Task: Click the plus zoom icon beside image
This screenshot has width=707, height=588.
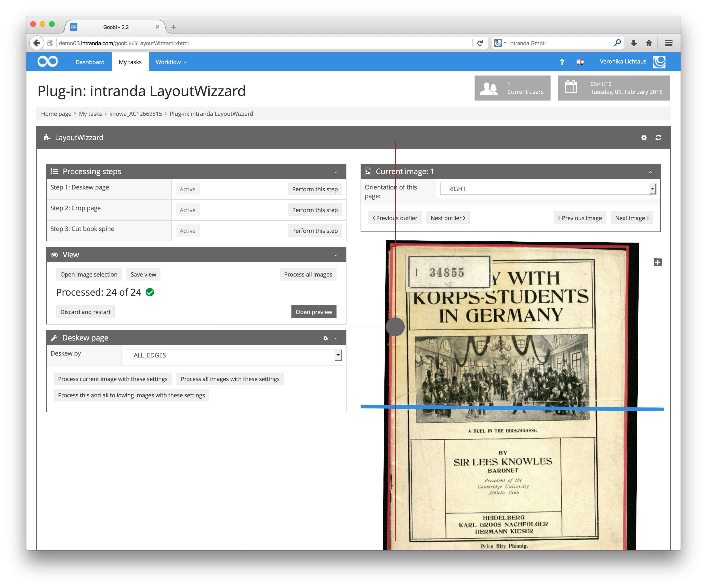Action: point(657,263)
